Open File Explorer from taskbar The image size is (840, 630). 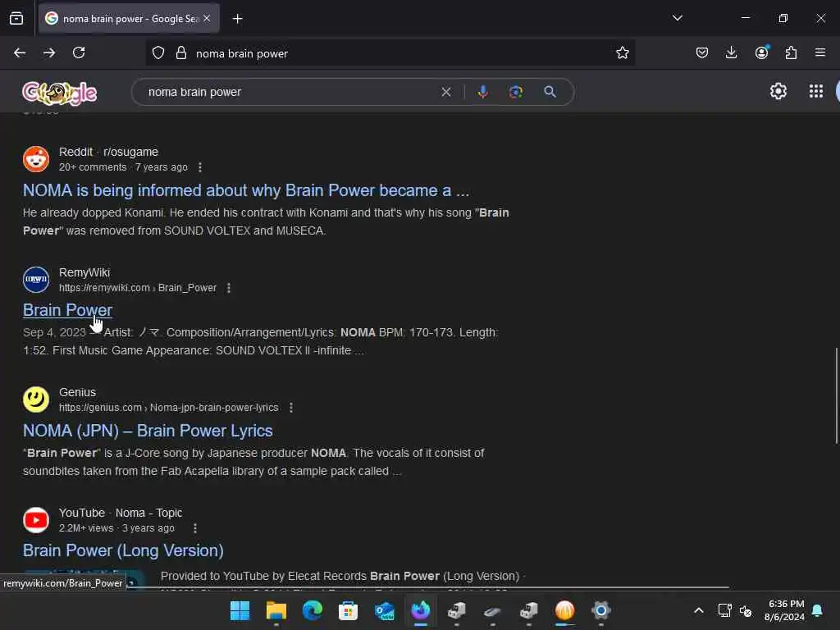click(x=276, y=610)
